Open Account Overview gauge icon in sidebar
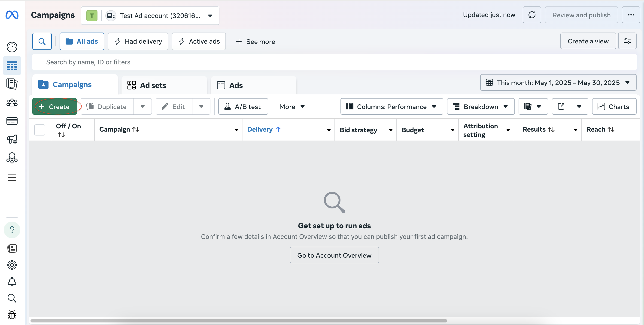Screen dimensions: 644x325 pos(12,47)
